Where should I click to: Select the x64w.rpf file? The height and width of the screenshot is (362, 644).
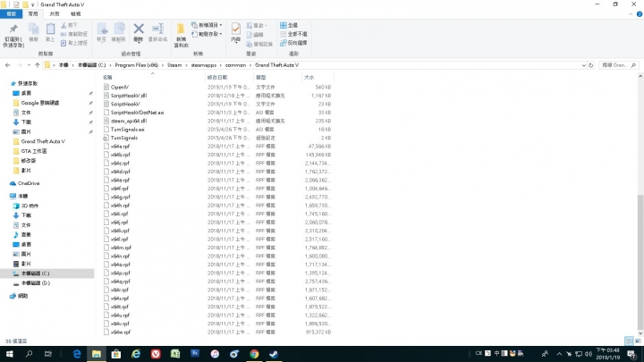tap(121, 332)
